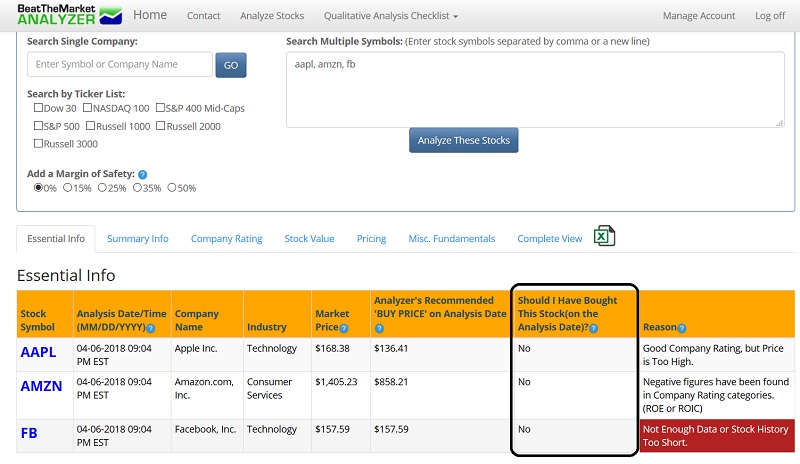Select the 25% margin of safety radio
Image resolution: width=800 pixels, height=464 pixels.
102,187
